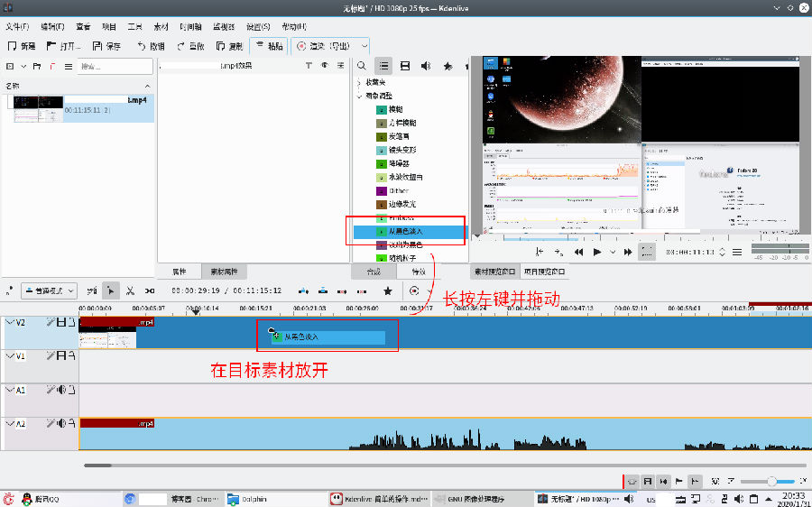Viewport: 812px width, 507px height.
Task: Click the 保存 (Save) toolbar button
Action: [106, 45]
